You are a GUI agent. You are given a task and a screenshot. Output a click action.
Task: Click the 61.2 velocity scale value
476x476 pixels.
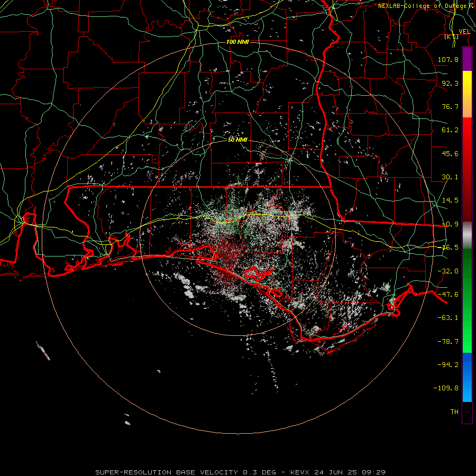pos(450,130)
